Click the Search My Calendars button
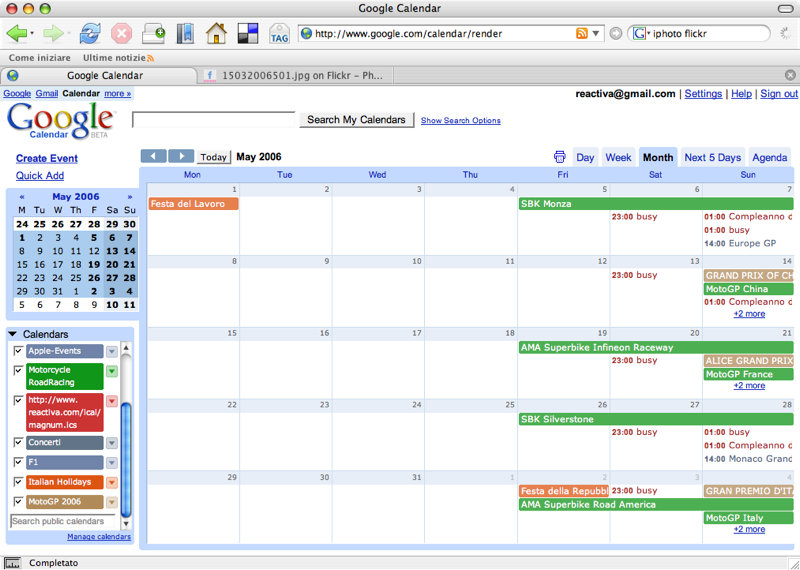800x570 pixels. (356, 119)
